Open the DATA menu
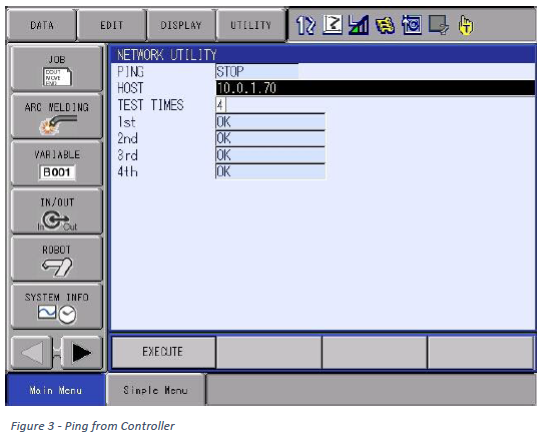This screenshot has height=438, width=537. coord(42,25)
